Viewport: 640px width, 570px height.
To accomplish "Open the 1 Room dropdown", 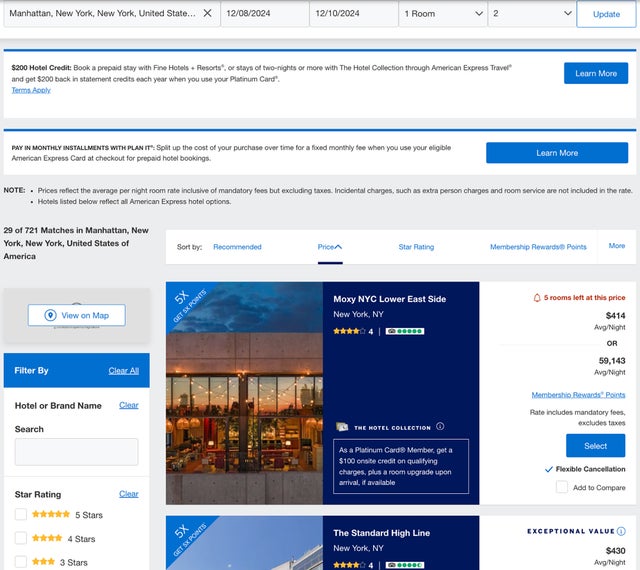I will [x=442, y=14].
